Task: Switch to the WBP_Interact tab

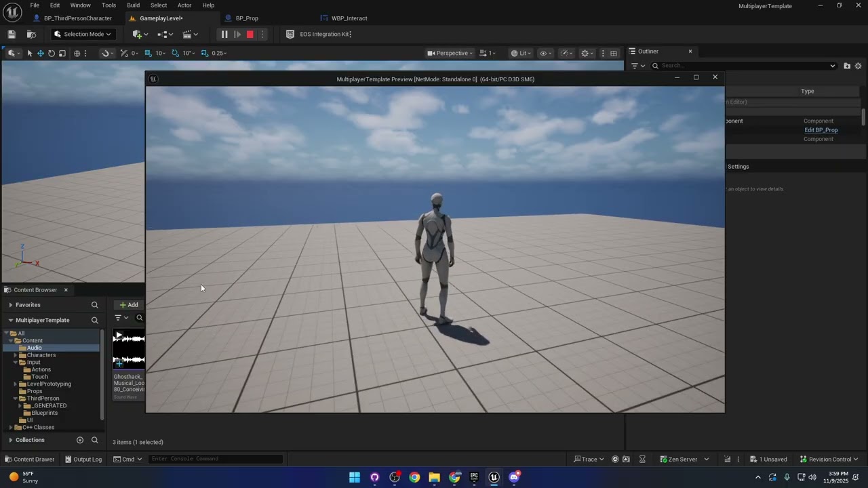Action: coord(349,18)
